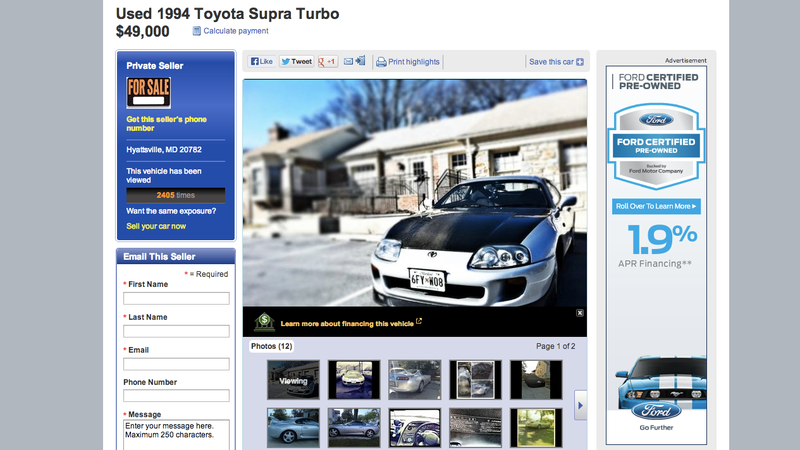800x450 pixels.
Task: Select the fourth thumbnail in bottom row
Action: 476,428
